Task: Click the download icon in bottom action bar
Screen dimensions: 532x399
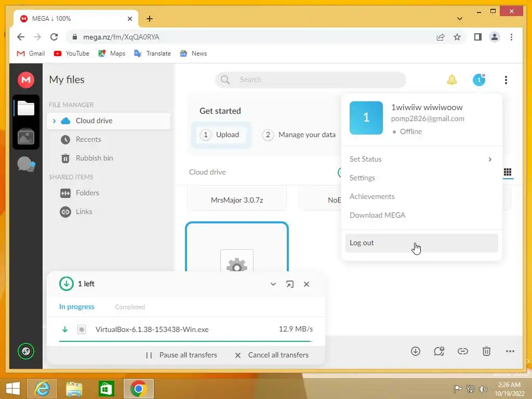Action: coord(415,351)
